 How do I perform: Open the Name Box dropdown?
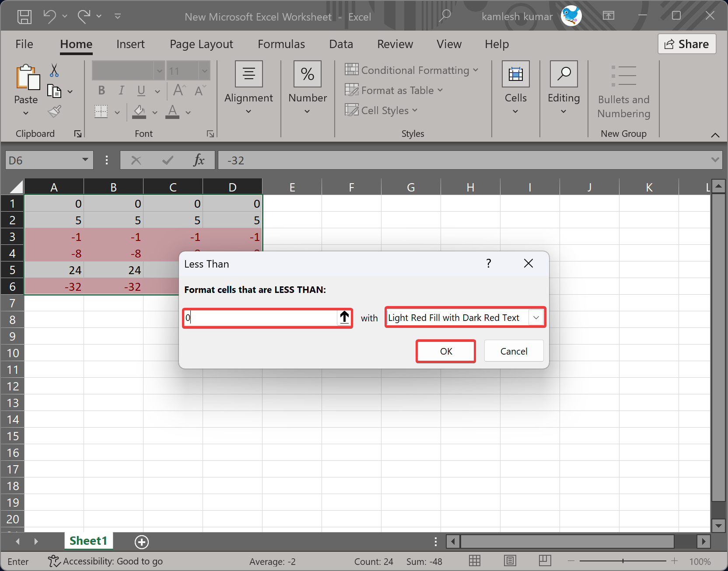tap(85, 160)
